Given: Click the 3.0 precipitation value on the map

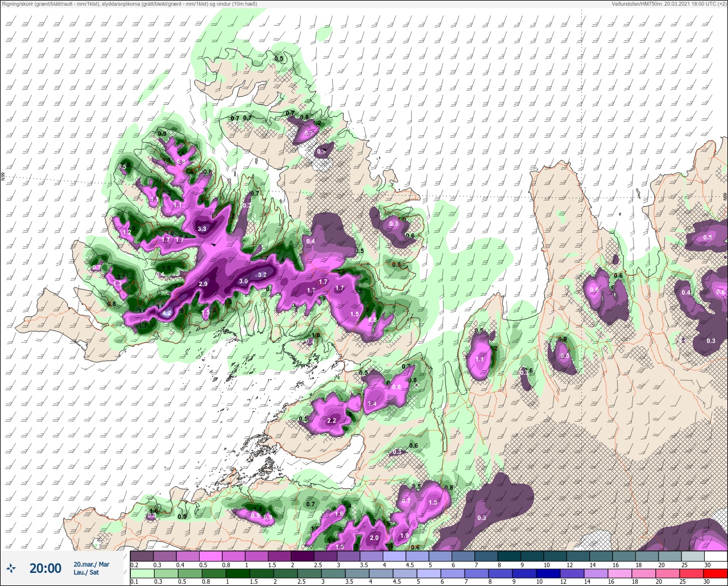Looking at the screenshot, I should 243,281.
